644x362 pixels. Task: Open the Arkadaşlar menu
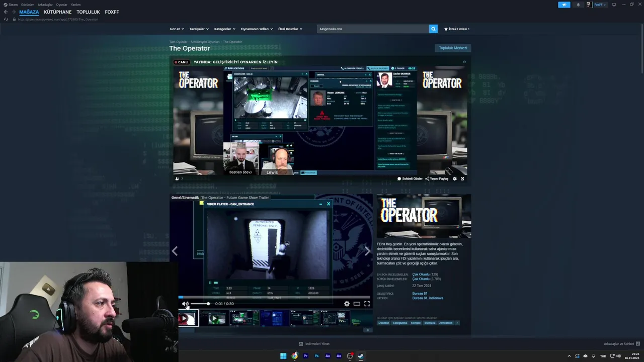click(x=45, y=5)
